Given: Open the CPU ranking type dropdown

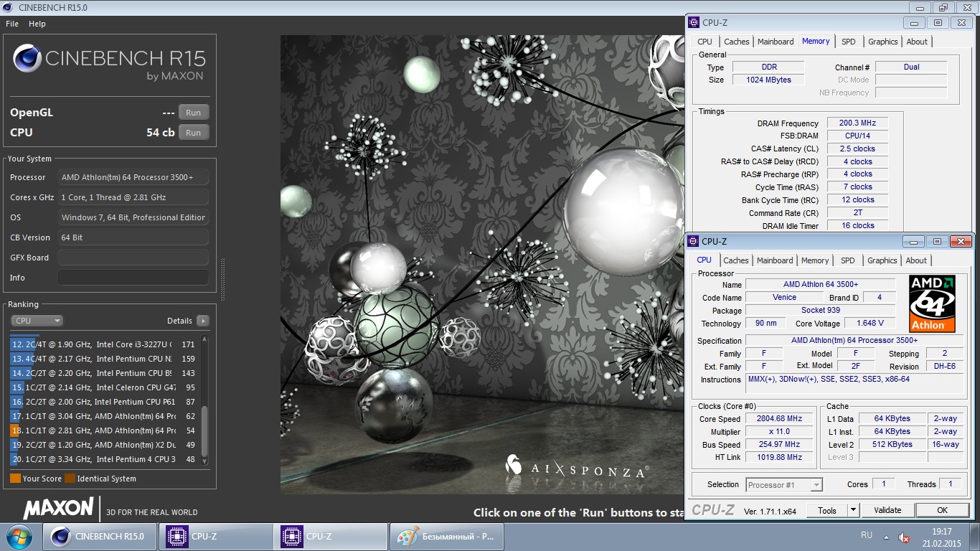Looking at the screenshot, I should 37,321.
